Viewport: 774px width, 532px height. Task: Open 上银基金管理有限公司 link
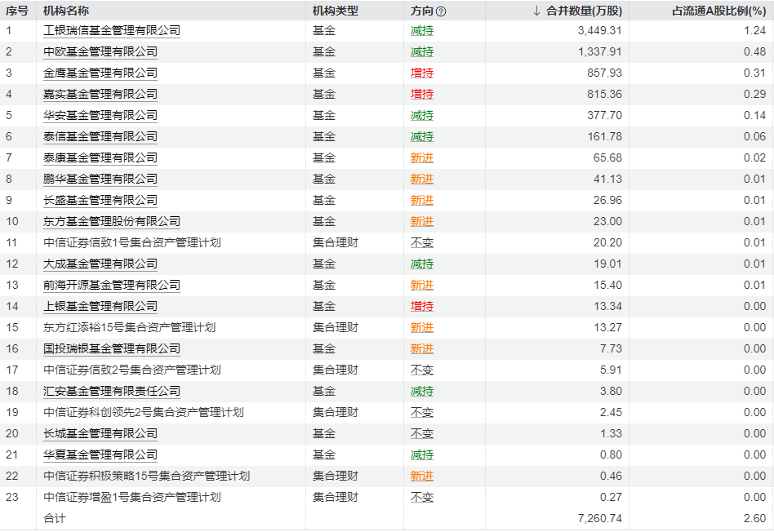[x=100, y=307]
